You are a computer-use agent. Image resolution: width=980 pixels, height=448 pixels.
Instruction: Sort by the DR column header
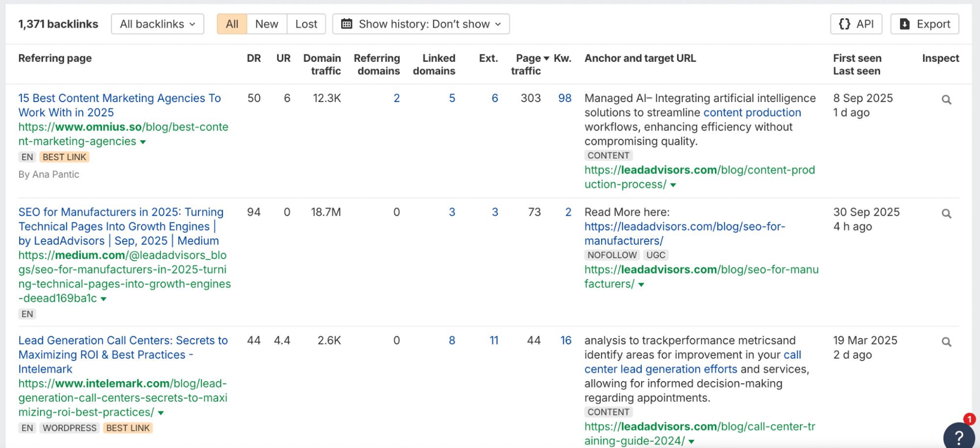[253, 58]
